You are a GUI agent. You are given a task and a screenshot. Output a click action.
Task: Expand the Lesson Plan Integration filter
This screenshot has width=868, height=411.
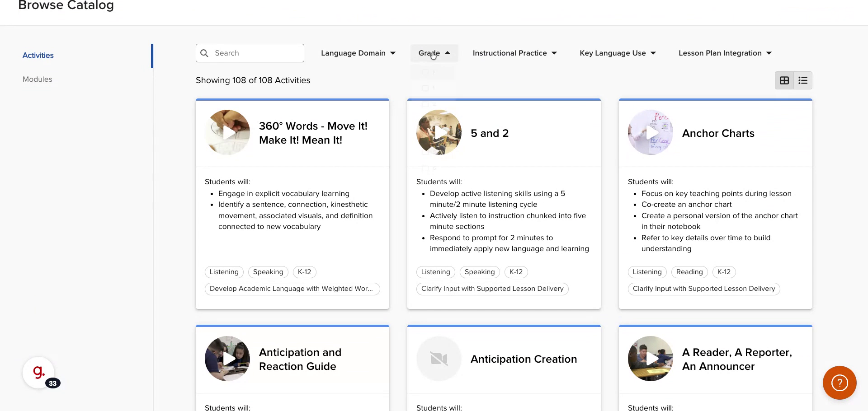point(725,53)
